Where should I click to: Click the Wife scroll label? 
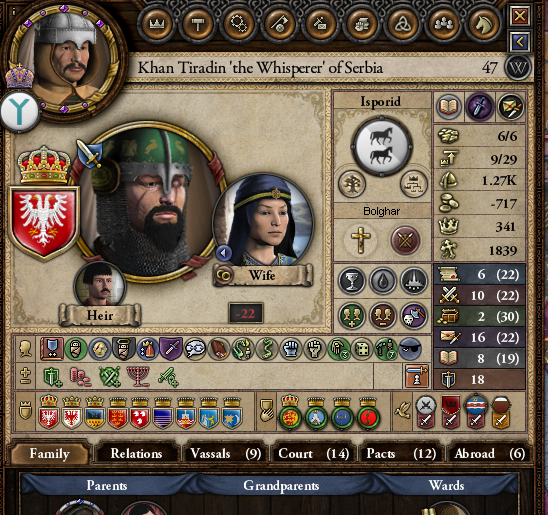coord(263,275)
